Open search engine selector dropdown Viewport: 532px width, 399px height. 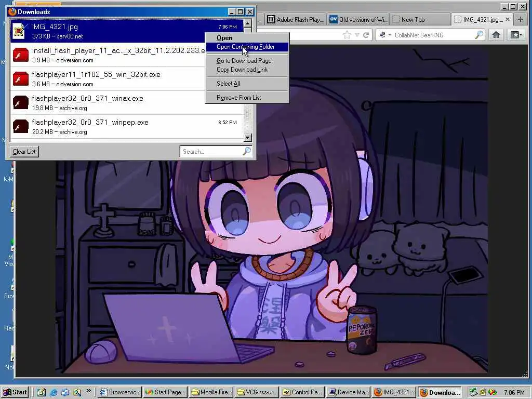pyautogui.click(x=385, y=35)
